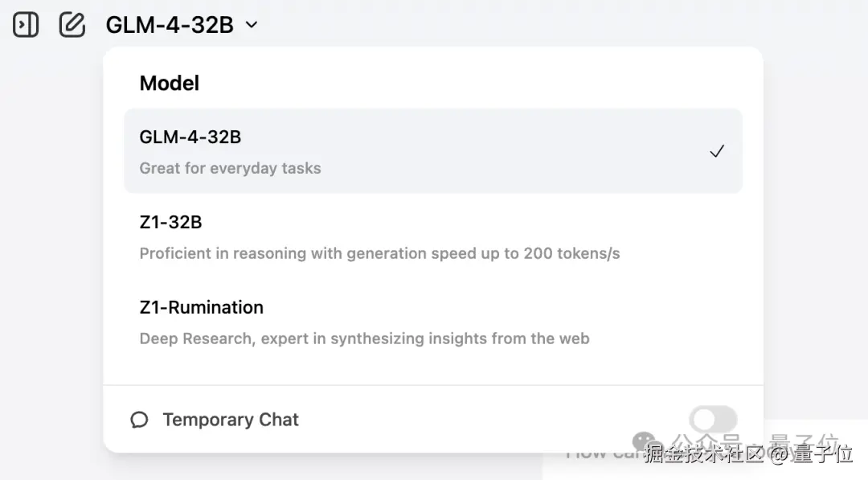Click the 200 tokens/s reasoning description
Screen dimensions: 868x480
(x=379, y=253)
